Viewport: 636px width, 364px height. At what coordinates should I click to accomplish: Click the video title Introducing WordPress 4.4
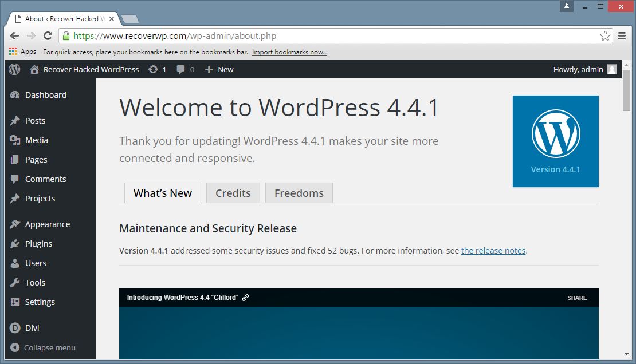tap(183, 298)
